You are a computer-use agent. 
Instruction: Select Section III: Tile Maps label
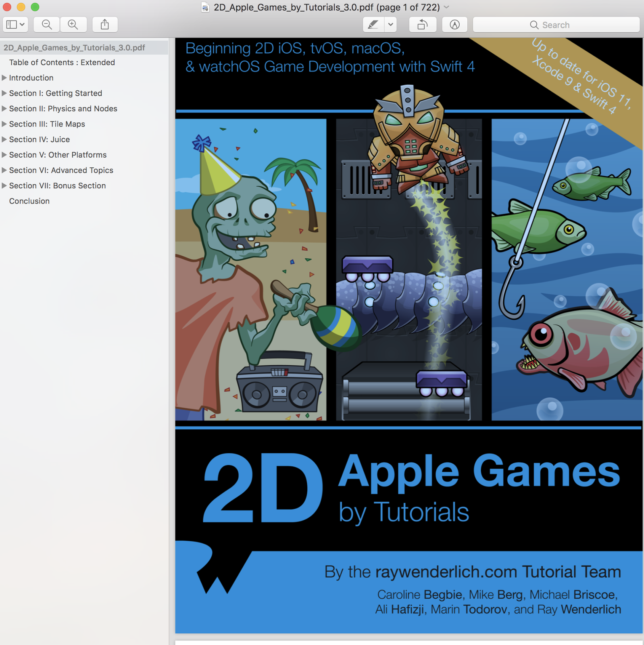[x=47, y=124]
